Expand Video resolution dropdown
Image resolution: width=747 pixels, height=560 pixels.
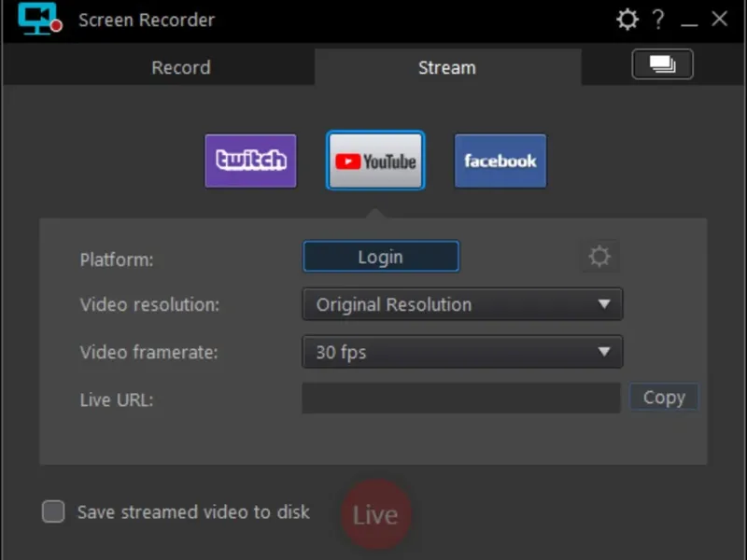click(462, 304)
